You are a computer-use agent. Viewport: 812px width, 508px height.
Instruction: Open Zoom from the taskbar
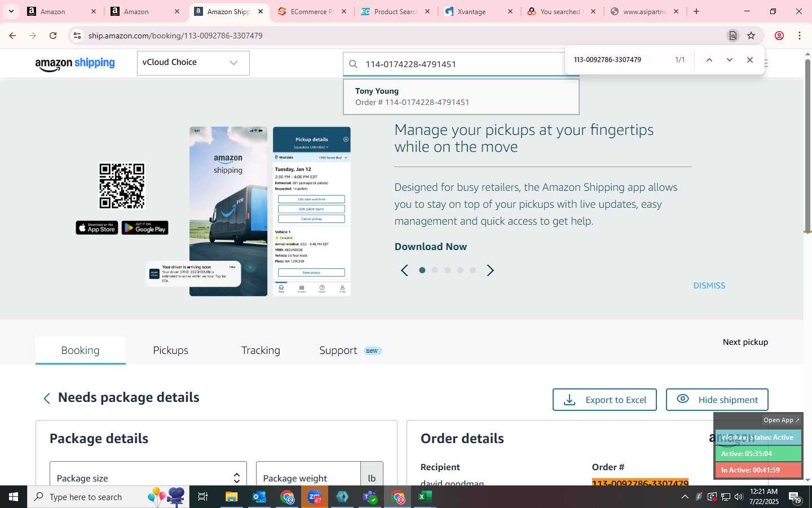pyautogui.click(x=315, y=497)
